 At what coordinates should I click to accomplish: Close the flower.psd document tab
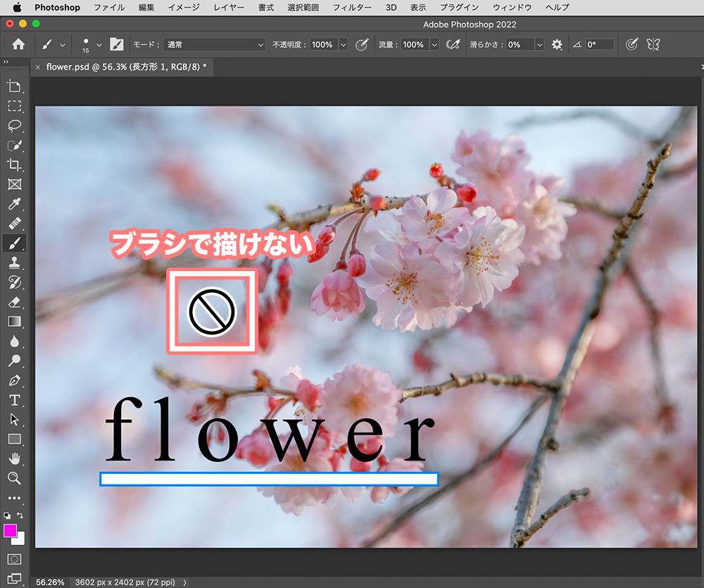click(38, 67)
